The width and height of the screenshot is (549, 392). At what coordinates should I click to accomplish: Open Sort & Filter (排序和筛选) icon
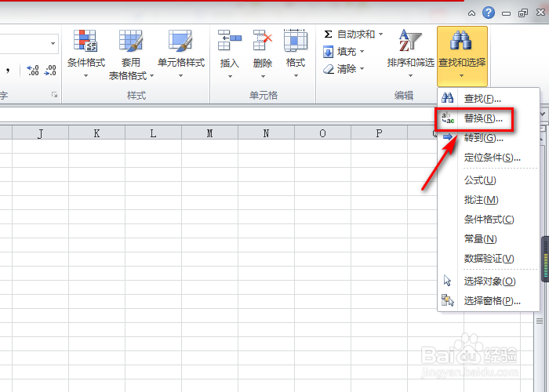point(410,40)
